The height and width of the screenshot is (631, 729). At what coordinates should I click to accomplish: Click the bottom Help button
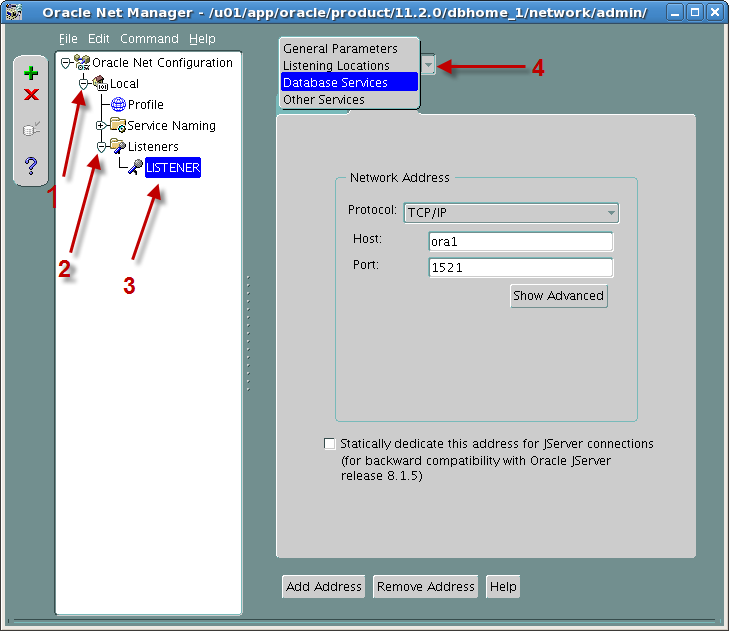click(503, 586)
